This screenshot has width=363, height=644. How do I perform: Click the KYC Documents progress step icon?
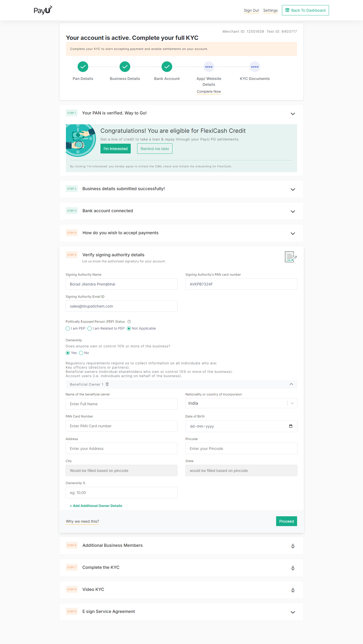[255, 67]
